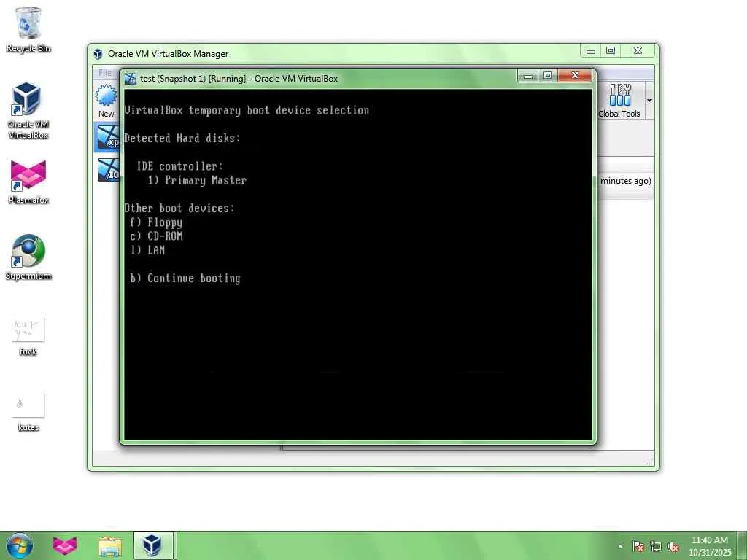747x560 pixels.
Task: Click the 'c) CD-ROM' boot option text
Action: (156, 236)
